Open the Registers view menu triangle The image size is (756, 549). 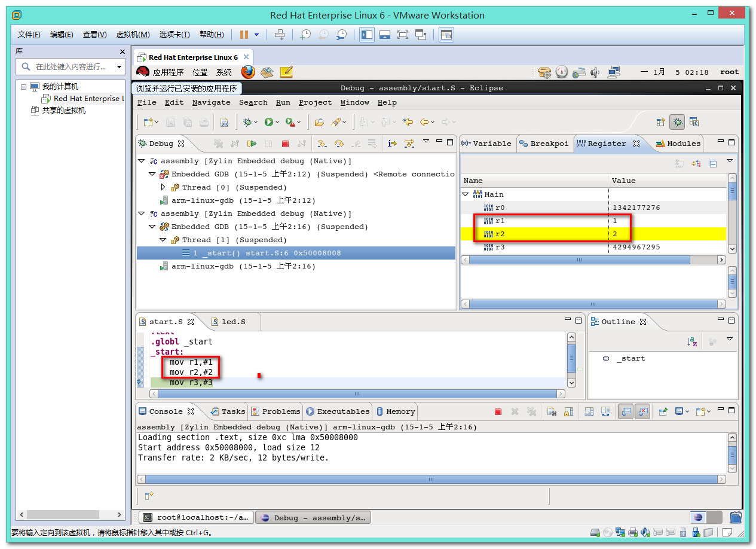coord(729,161)
